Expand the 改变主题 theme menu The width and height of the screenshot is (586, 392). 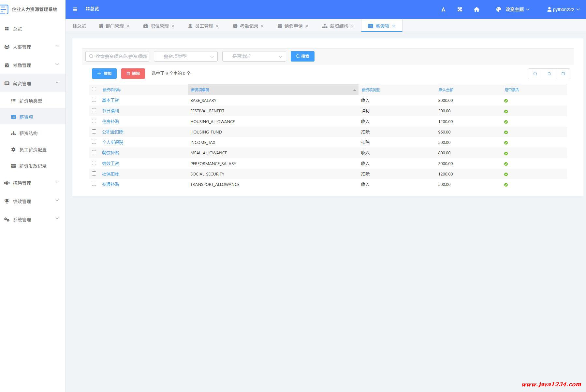513,9
